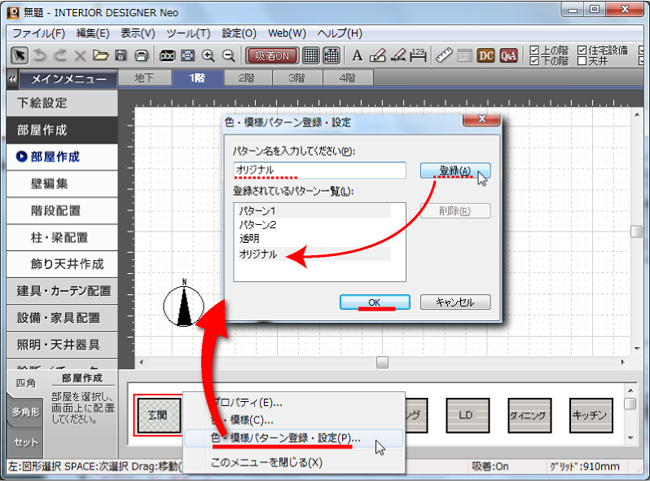Viewport: 650px width, 481px height.
Task: Switch to the 2階 floor tab
Action: click(x=245, y=78)
